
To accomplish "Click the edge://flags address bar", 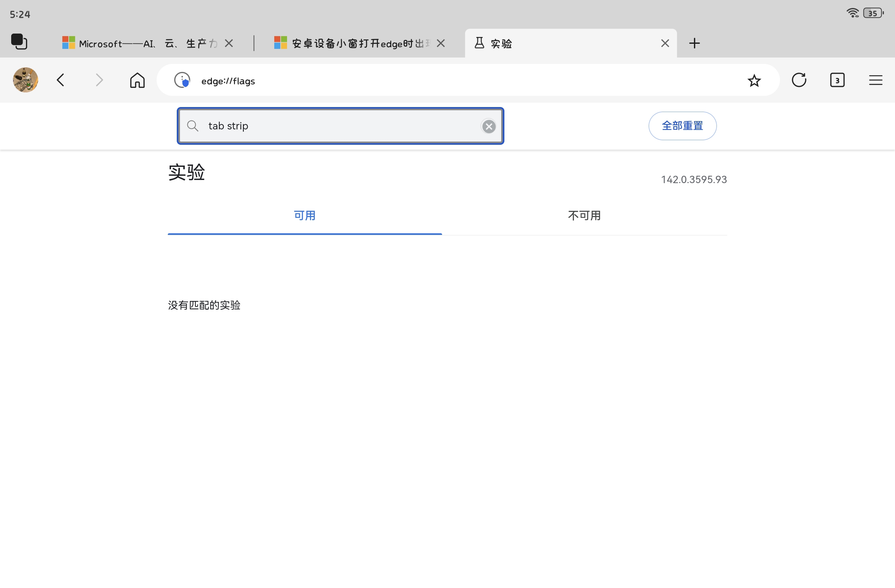I will (468, 80).
